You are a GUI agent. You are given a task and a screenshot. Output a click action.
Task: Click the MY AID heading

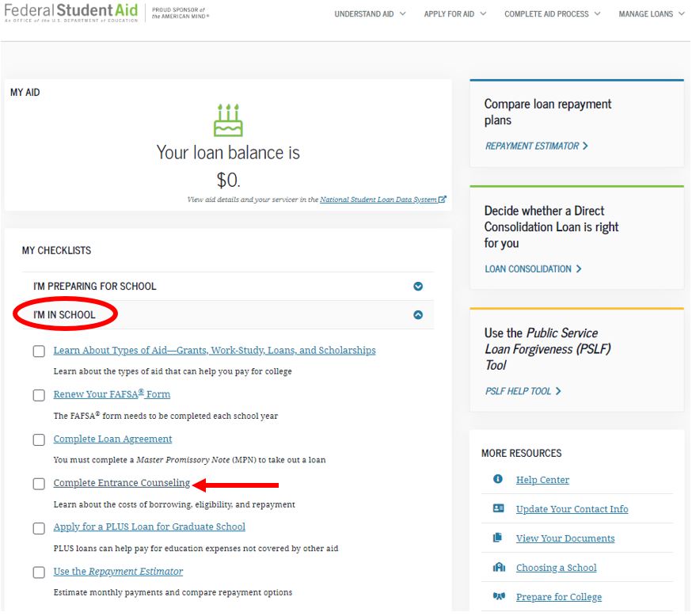point(25,92)
